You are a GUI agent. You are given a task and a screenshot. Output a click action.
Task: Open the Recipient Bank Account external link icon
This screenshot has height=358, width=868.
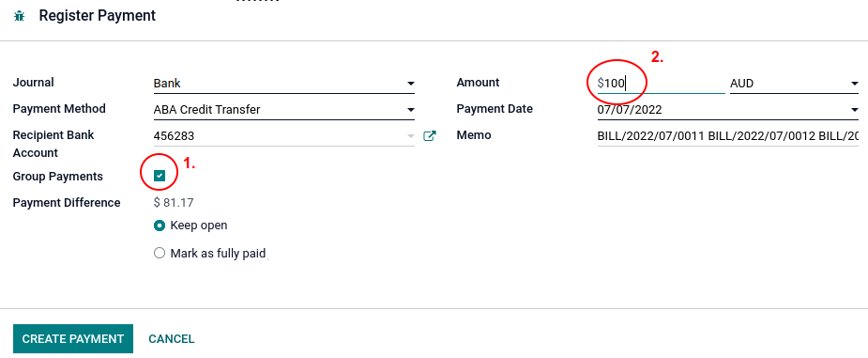[x=430, y=135]
